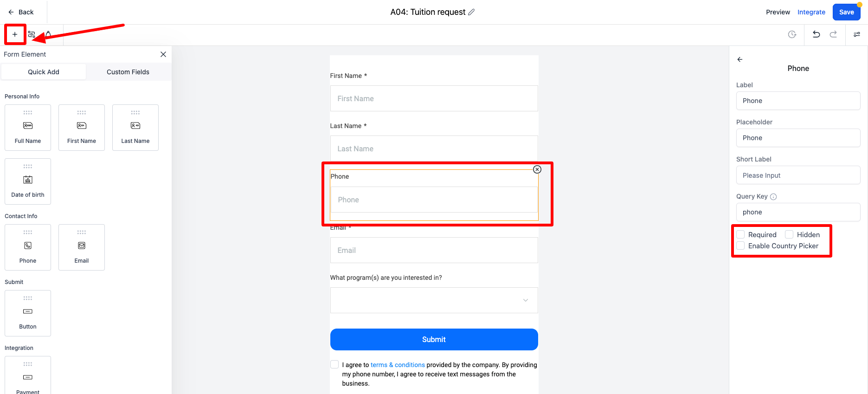Screen dimensions: 868x394
Task: Remove the Phone field with X icon
Action: [x=537, y=169]
